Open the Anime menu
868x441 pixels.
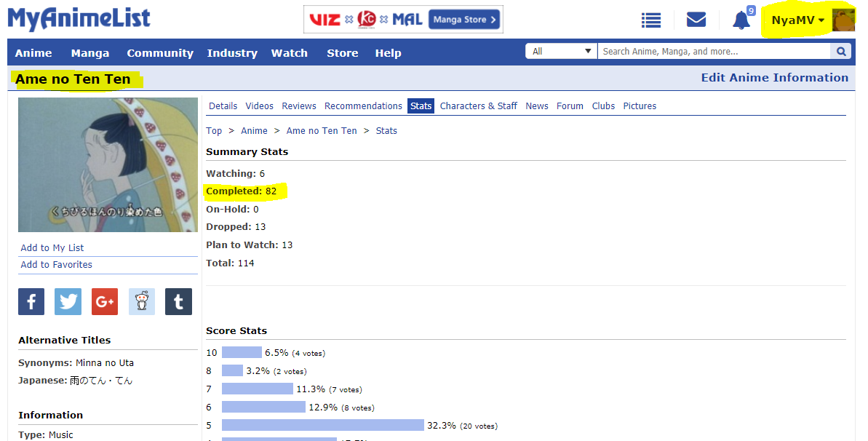point(33,53)
